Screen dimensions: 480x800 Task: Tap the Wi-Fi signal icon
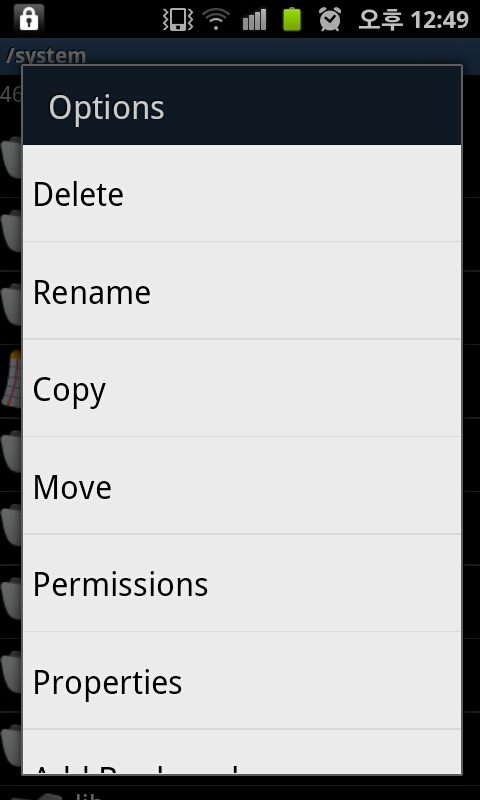[x=216, y=19]
